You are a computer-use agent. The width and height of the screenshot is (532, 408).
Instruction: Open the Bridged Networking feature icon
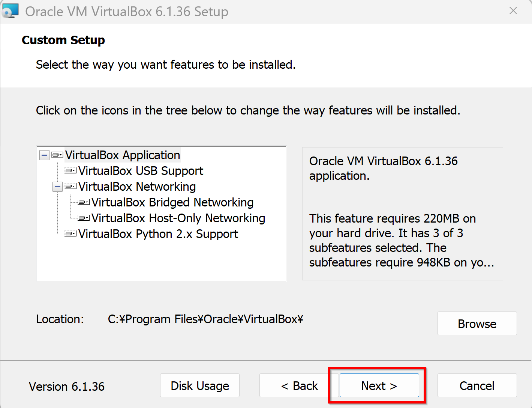(84, 202)
